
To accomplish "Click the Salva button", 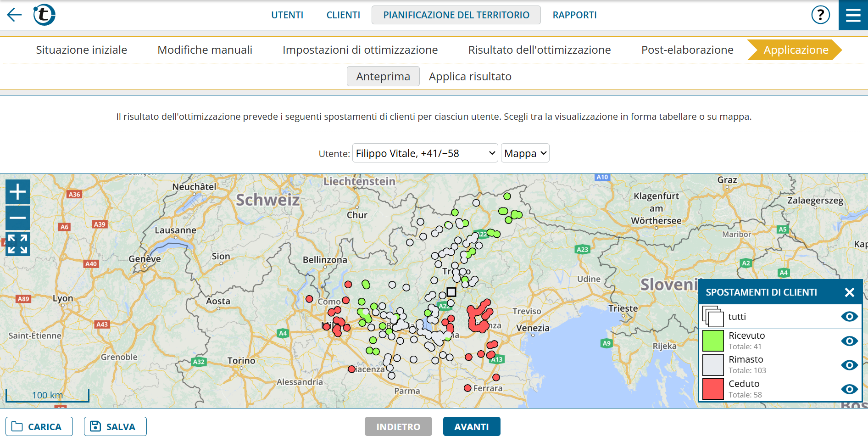I will [115, 426].
